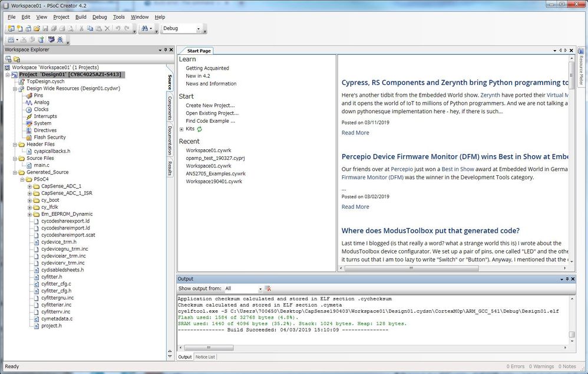Expand the Kits entry on Start Page
This screenshot has height=374, width=588.
pyautogui.click(x=181, y=129)
